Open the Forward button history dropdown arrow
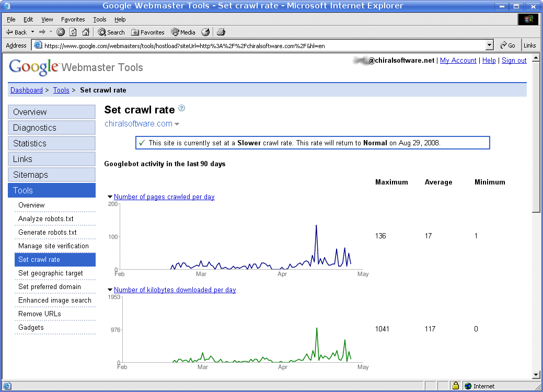Screen dimensions: 543x392 coord(51,32)
